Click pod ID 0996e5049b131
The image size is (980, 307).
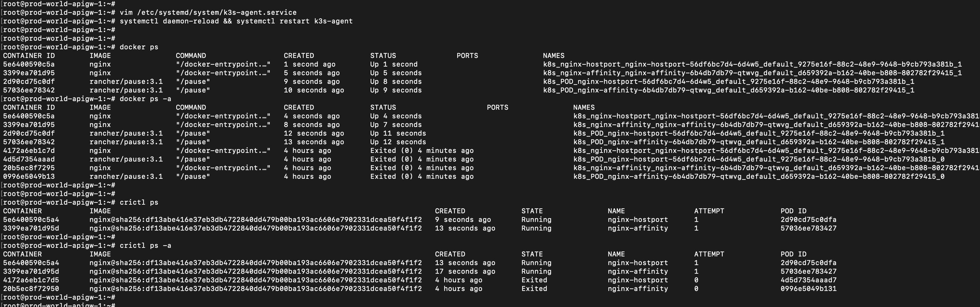[808, 289]
